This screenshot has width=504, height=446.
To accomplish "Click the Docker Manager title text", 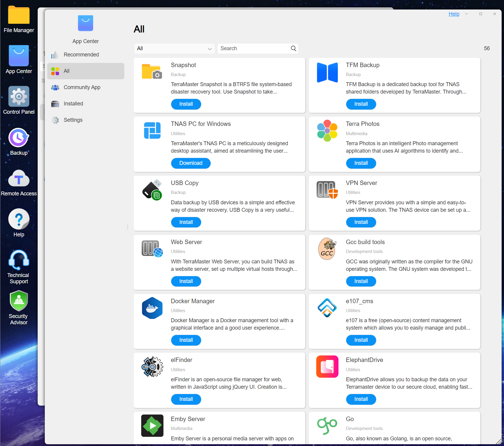I will coord(193,301).
